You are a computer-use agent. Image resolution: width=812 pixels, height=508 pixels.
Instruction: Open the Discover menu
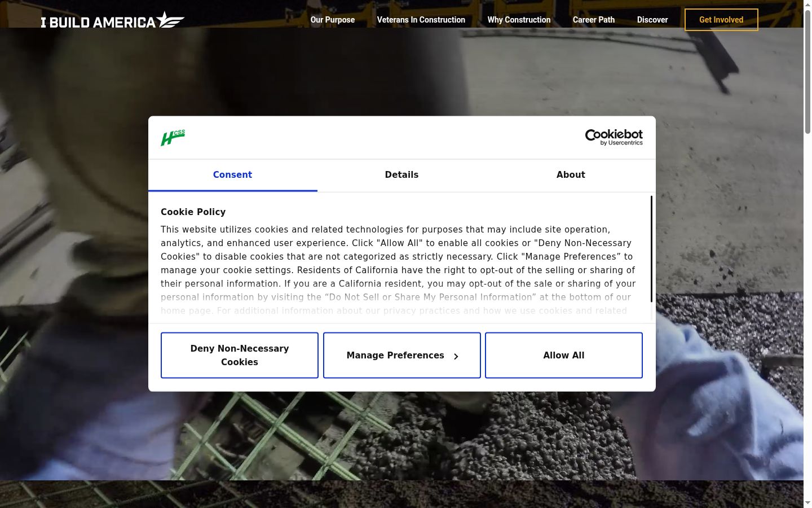click(652, 20)
